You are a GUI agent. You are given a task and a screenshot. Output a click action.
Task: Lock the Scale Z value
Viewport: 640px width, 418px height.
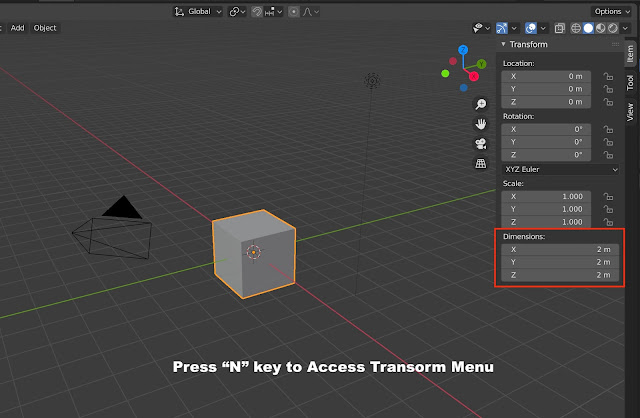[608, 222]
